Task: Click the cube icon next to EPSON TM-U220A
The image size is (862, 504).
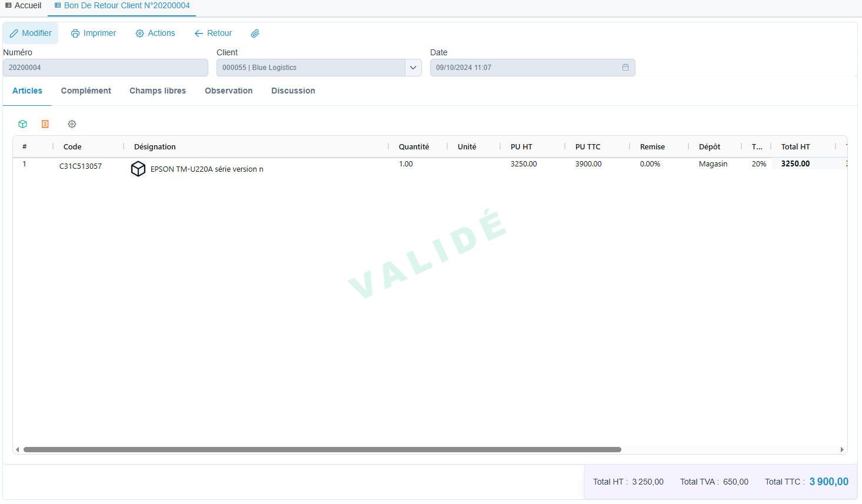Action: [x=138, y=169]
